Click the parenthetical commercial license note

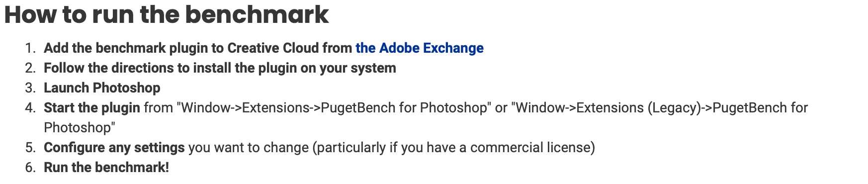pos(454,148)
